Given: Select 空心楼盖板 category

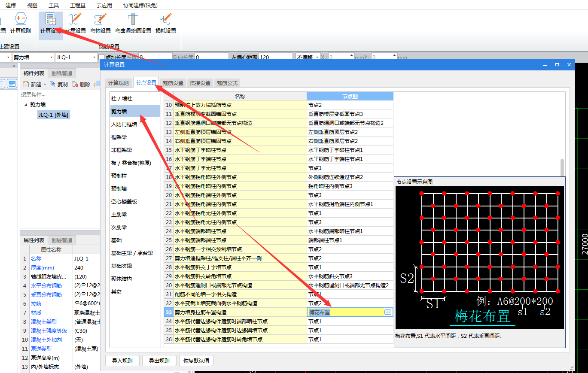Looking at the screenshot, I should pos(135,201).
